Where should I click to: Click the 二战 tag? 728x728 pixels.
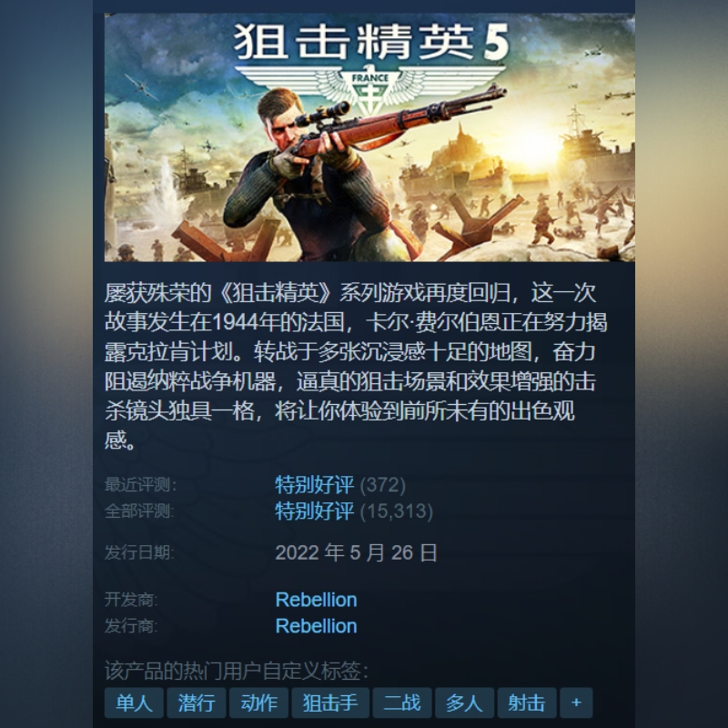(x=402, y=703)
